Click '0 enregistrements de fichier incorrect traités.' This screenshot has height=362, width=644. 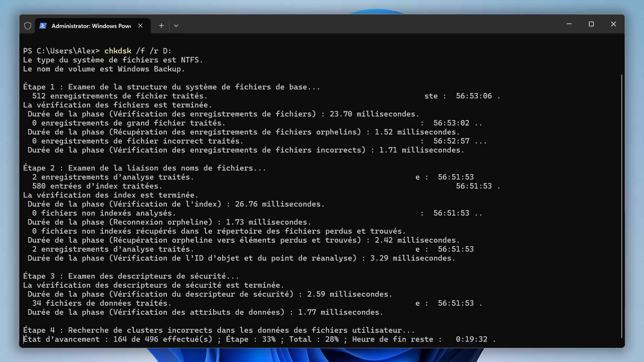tap(138, 141)
